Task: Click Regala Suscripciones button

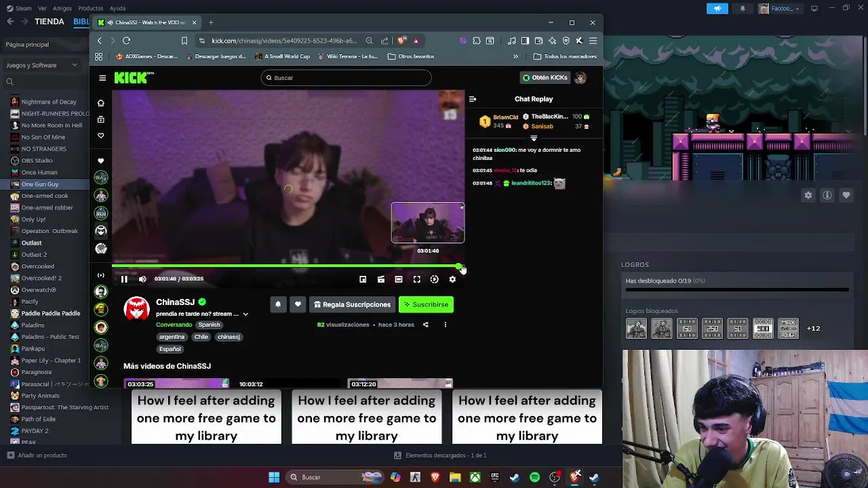Action: click(x=353, y=304)
